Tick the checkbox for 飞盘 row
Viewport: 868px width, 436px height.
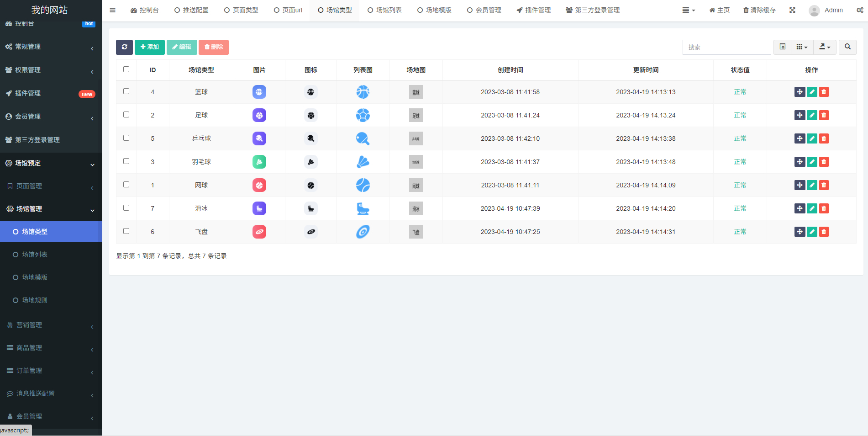click(x=126, y=231)
